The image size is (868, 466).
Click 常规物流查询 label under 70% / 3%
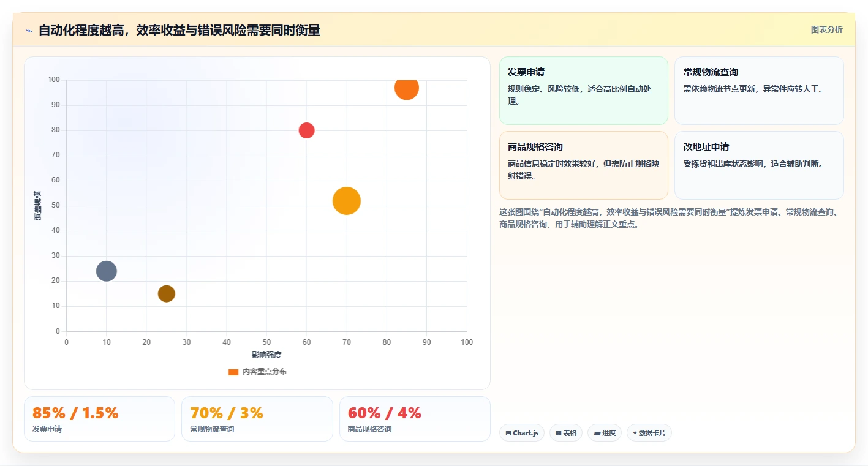pos(212,429)
